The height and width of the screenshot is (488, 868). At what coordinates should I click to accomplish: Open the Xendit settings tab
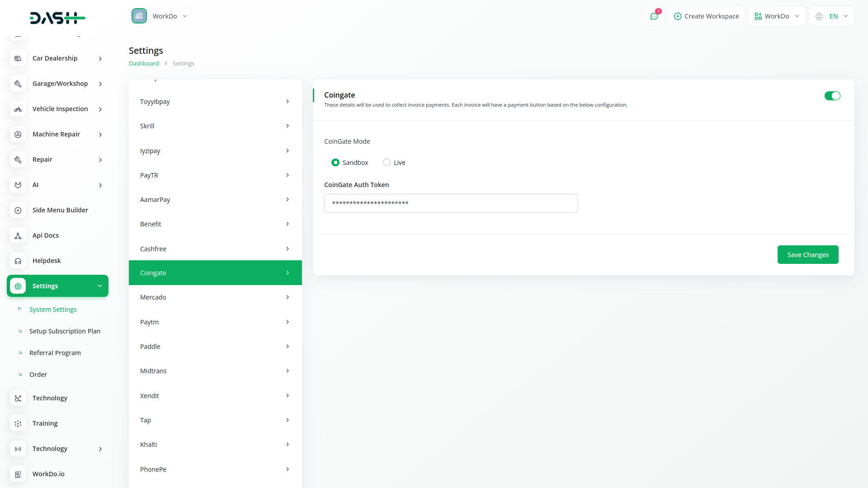215,396
